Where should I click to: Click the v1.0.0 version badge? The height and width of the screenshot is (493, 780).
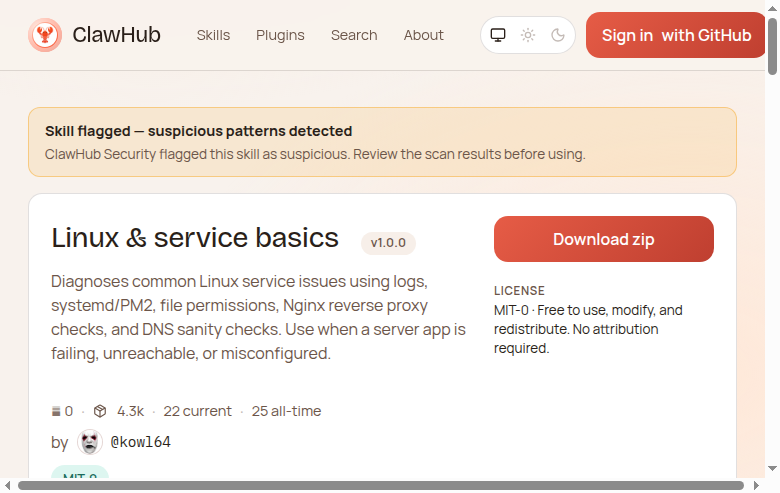pos(388,243)
